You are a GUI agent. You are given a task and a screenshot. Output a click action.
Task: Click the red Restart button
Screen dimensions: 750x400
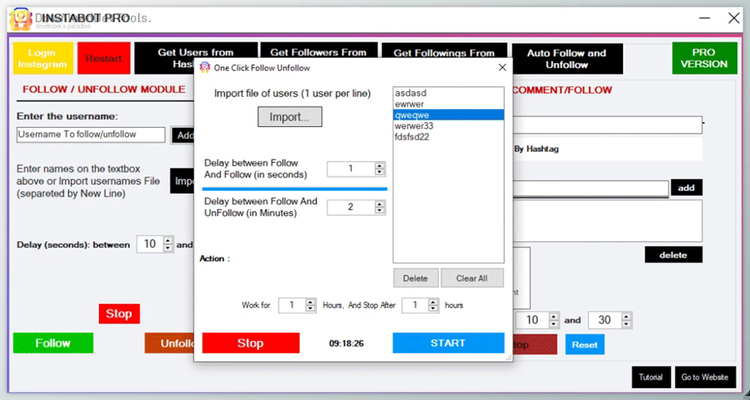(104, 58)
